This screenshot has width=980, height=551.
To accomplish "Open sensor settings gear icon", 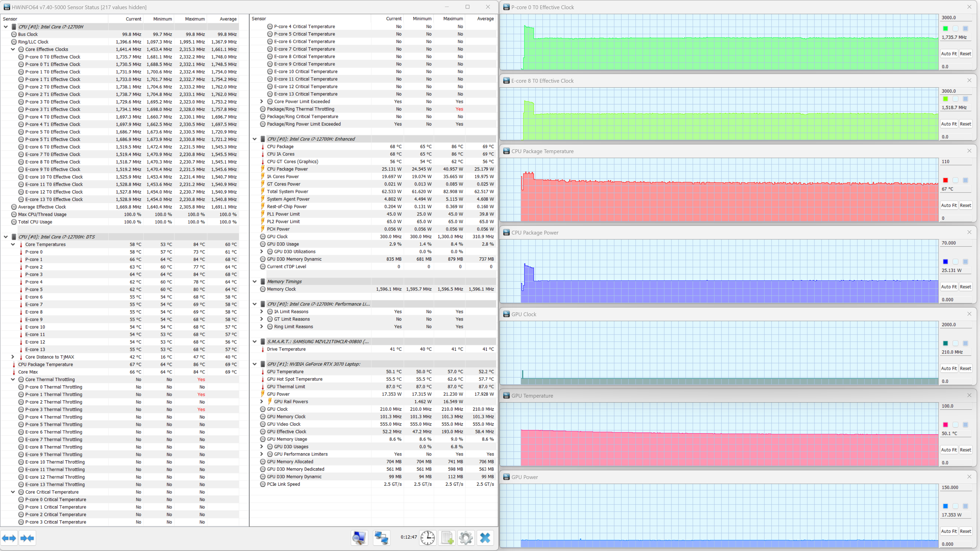I will [x=466, y=538].
